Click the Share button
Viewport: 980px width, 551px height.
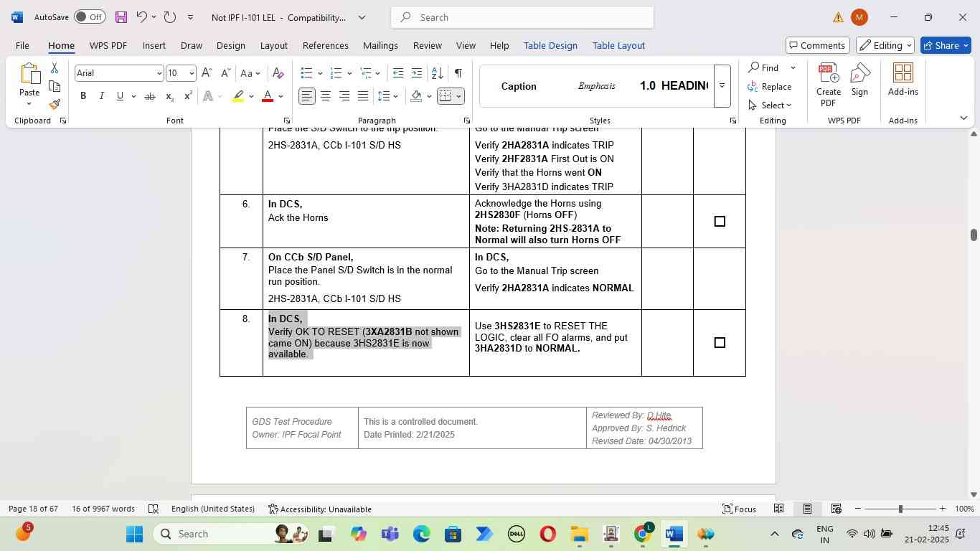[946, 45]
